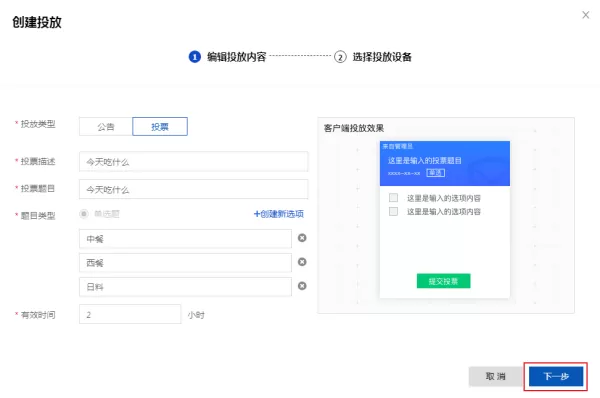Check the first preview option checkbox

coord(393,198)
